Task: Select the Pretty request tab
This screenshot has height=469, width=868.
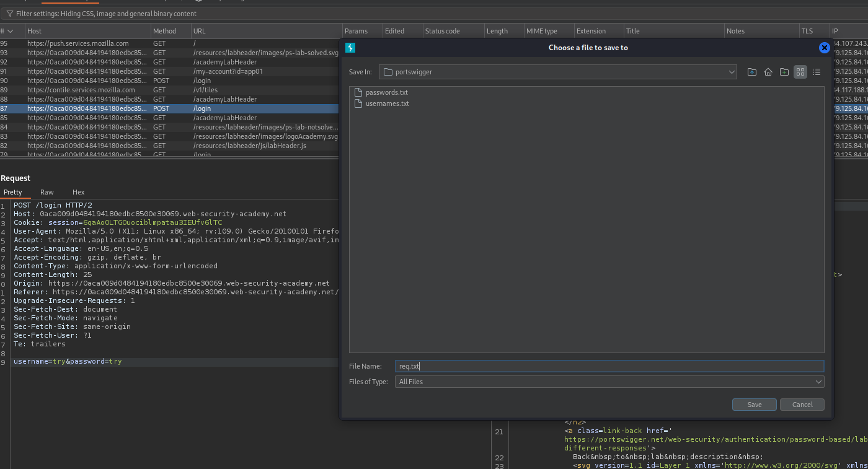Action: [x=13, y=192]
